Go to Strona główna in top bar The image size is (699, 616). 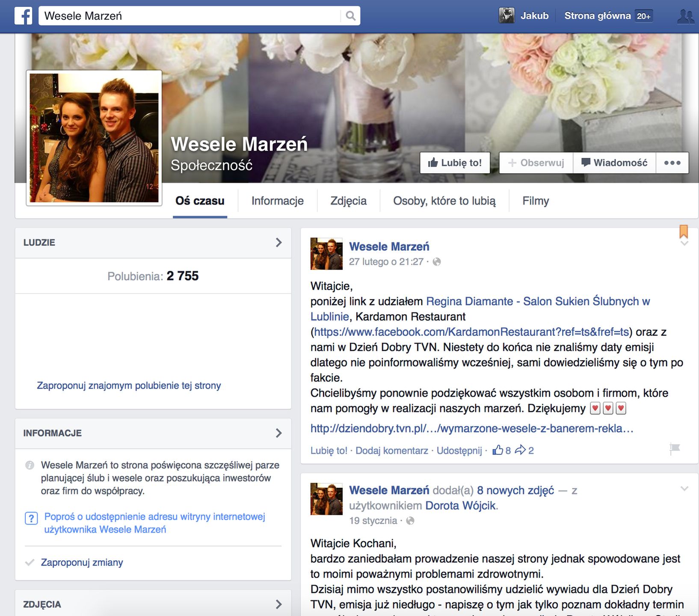click(598, 16)
